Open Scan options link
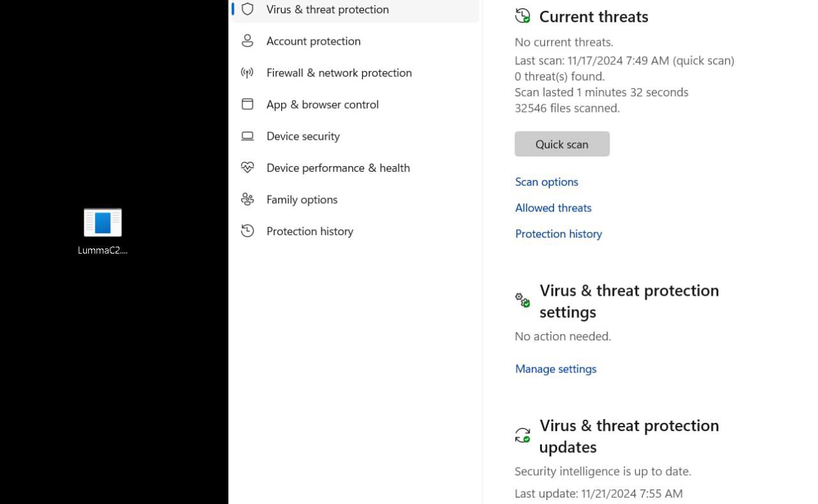This screenshot has height=504, width=818. click(546, 181)
